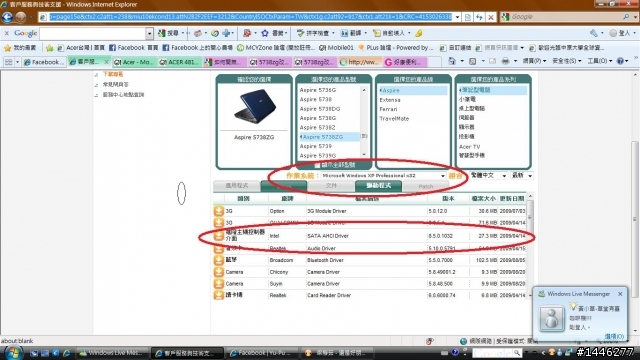Select the Patch category tab
The height and width of the screenshot is (360, 640).
pyautogui.click(x=425, y=186)
